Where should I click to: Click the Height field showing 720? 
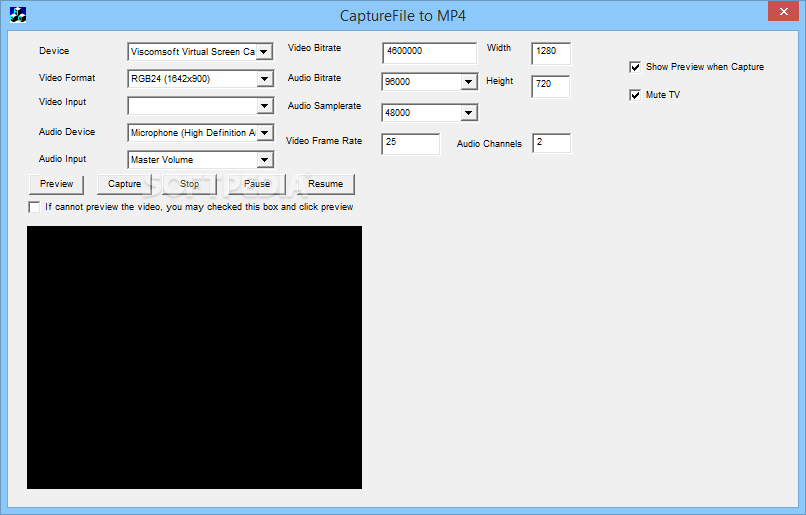coord(551,86)
